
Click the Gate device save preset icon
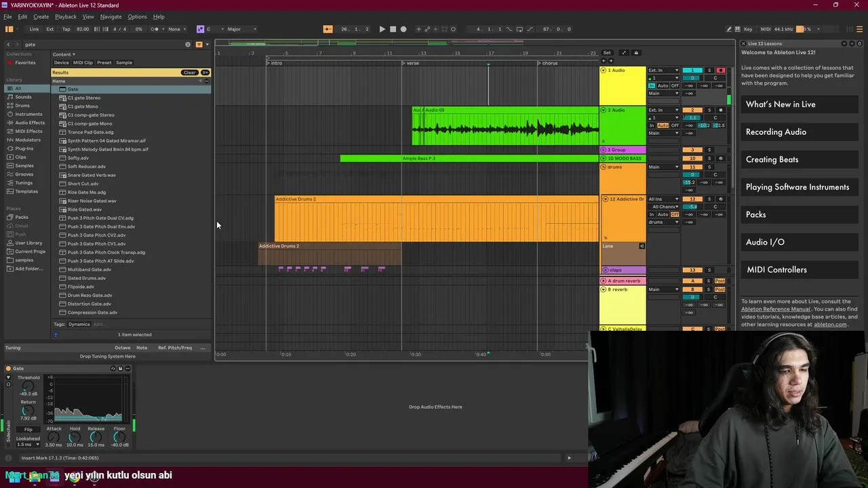click(120, 369)
